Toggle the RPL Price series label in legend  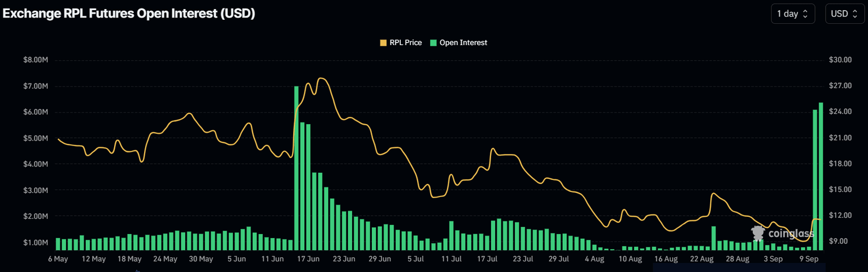pyautogui.click(x=405, y=42)
